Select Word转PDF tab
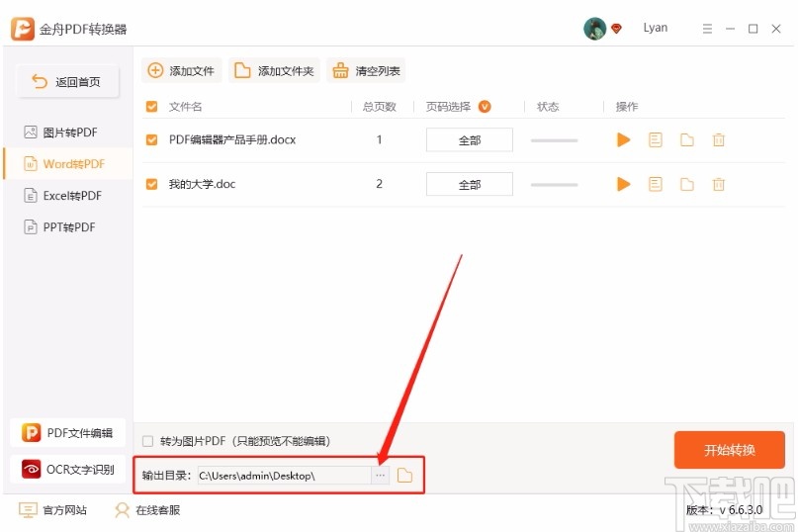The height and width of the screenshot is (532, 798). 67,164
